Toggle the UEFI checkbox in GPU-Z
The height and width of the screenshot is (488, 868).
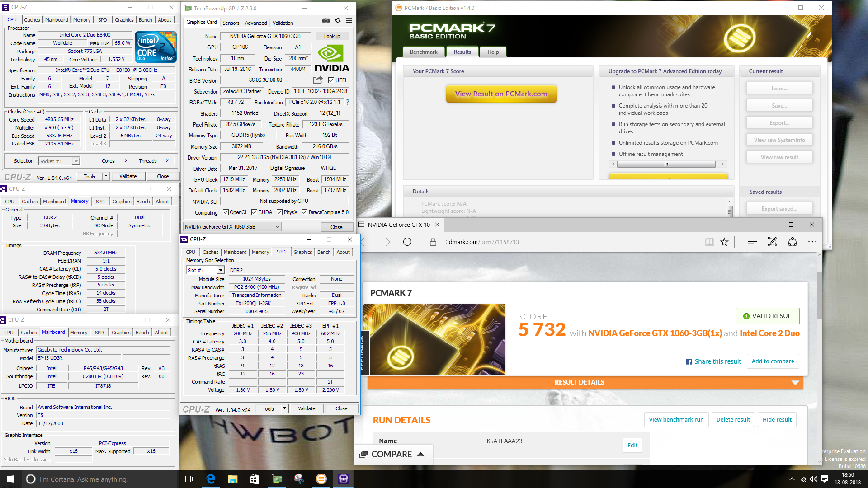click(x=331, y=80)
